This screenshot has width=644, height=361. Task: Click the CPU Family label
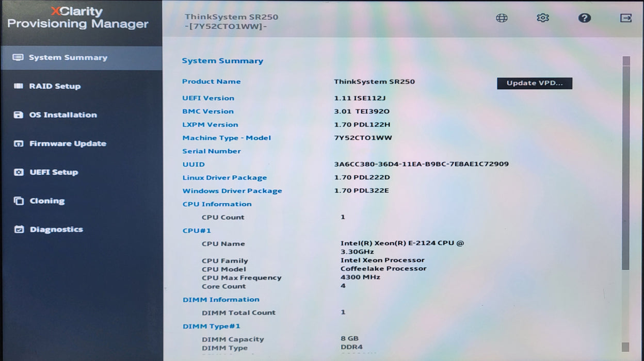(x=225, y=261)
